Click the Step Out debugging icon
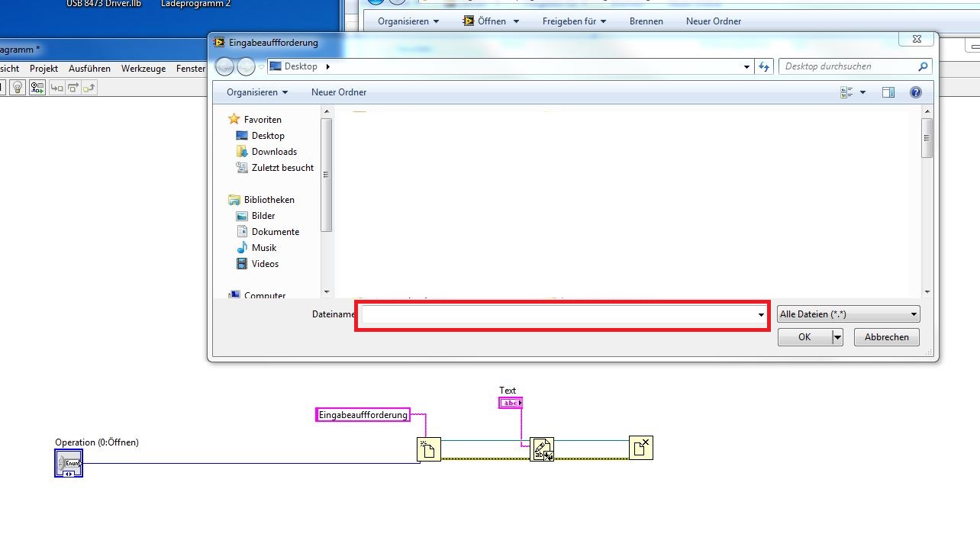The width and height of the screenshot is (980, 534). coord(89,88)
